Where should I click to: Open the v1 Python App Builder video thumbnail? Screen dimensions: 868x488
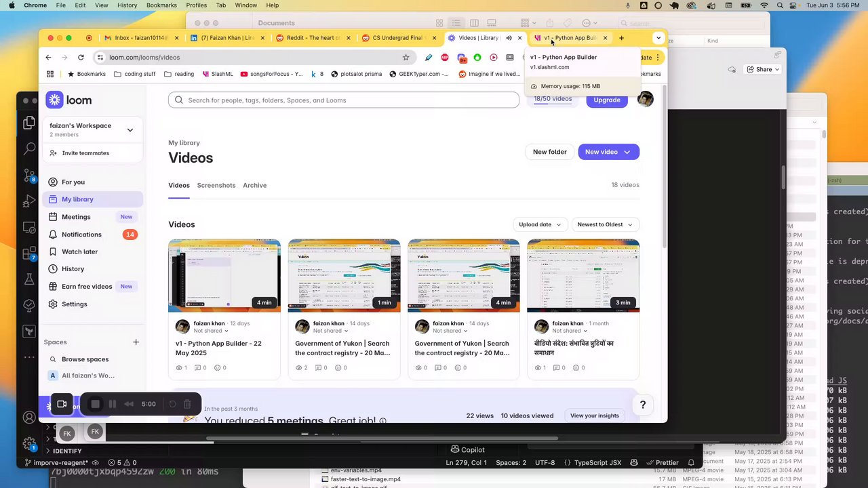224,276
